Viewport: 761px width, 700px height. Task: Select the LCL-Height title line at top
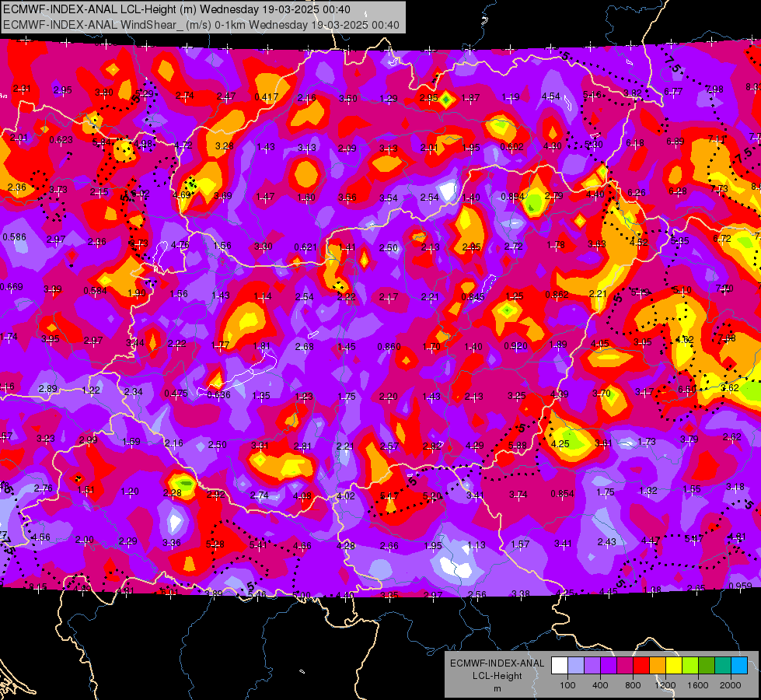point(176,9)
